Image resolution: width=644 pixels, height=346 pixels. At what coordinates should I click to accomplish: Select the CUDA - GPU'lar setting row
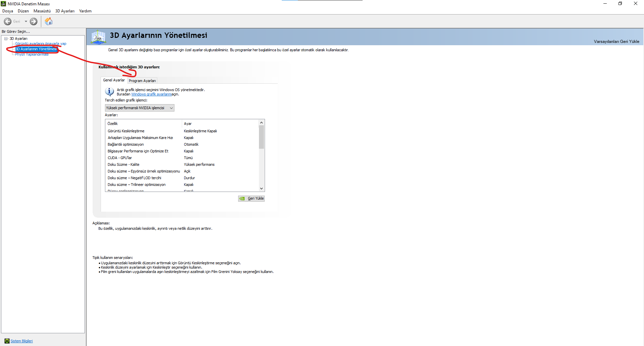(x=182, y=158)
